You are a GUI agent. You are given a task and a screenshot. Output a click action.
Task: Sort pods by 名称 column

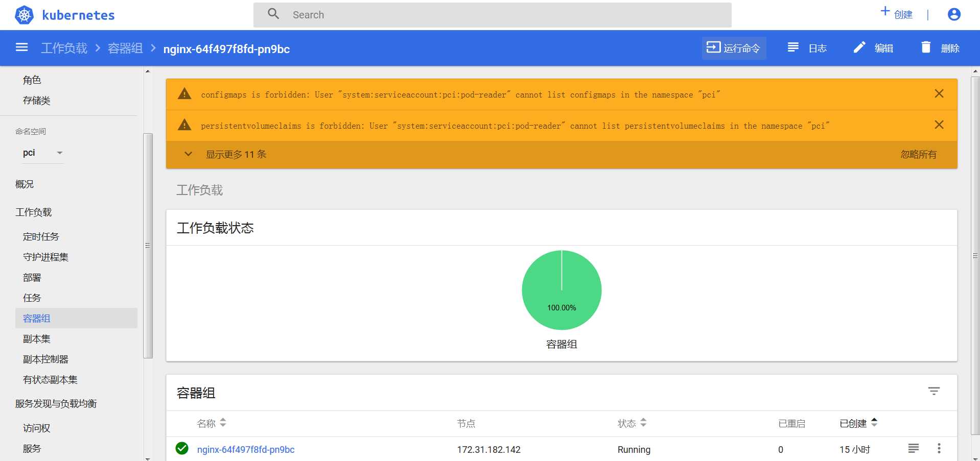pyautogui.click(x=212, y=423)
